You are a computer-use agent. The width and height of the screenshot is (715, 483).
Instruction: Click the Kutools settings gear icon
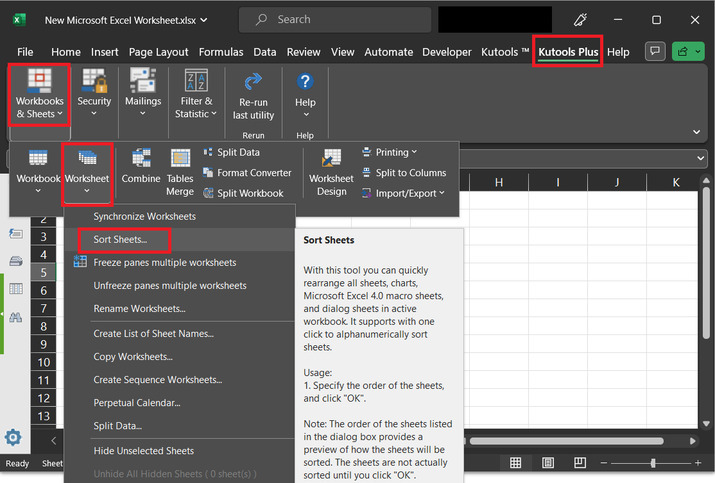[x=13, y=437]
